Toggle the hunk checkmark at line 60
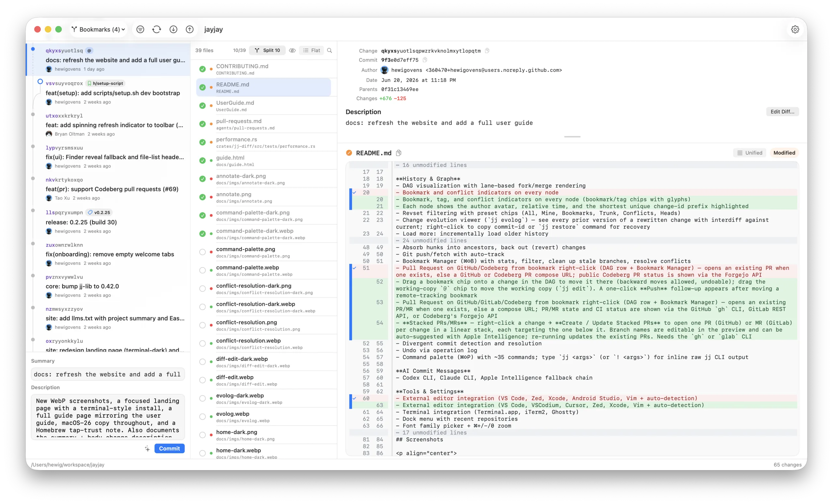 coord(354,398)
